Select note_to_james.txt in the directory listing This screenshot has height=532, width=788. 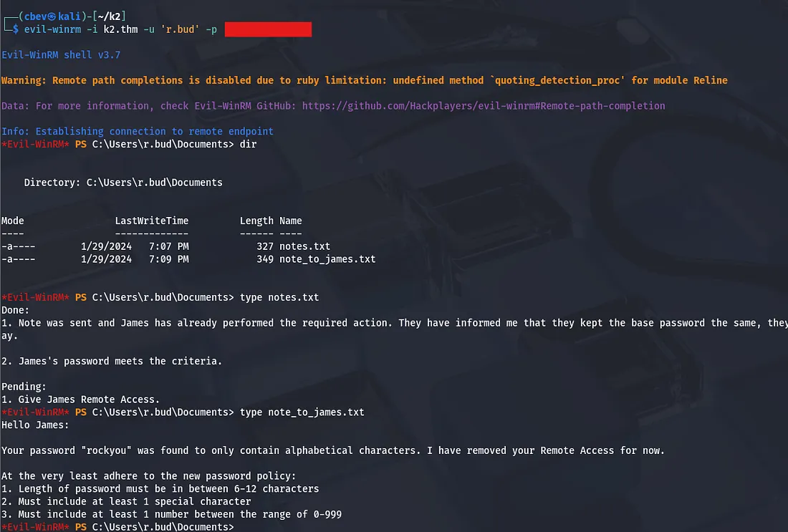click(327, 259)
